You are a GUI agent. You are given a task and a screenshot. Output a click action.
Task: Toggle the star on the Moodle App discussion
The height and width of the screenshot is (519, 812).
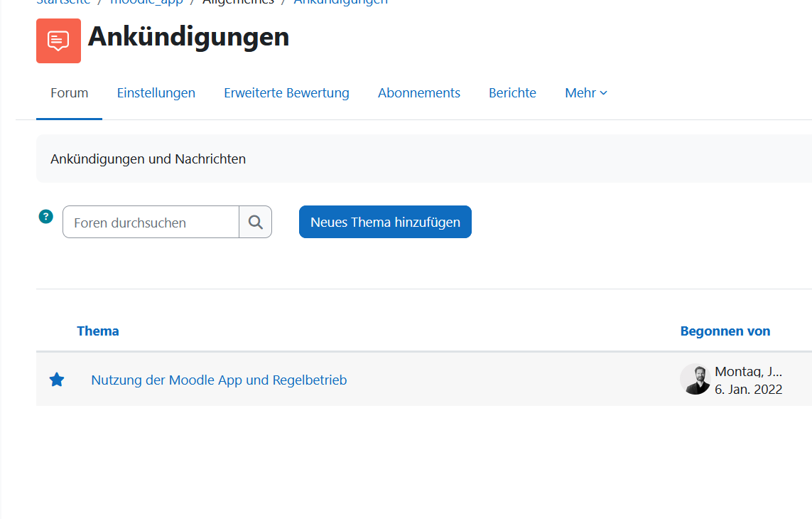[57, 380]
